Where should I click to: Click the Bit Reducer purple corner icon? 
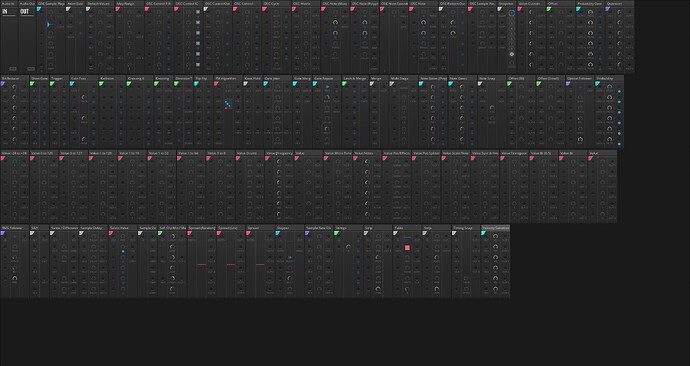pos(3,84)
